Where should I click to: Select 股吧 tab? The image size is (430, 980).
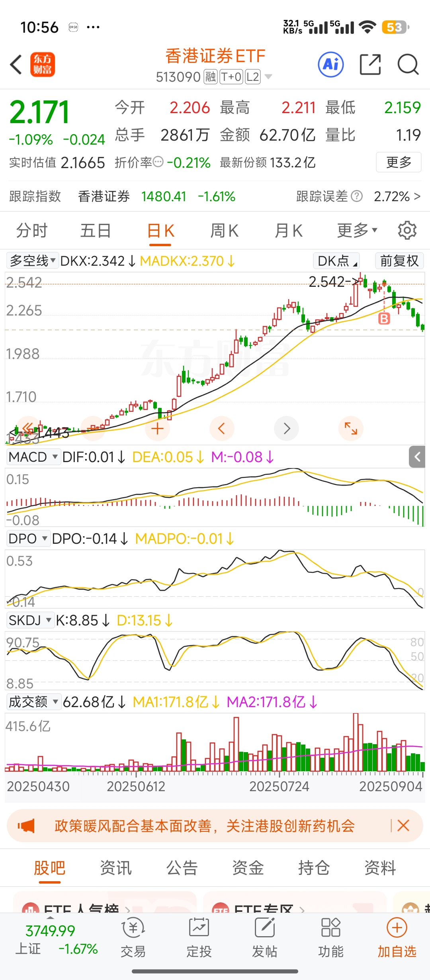pos(50,868)
